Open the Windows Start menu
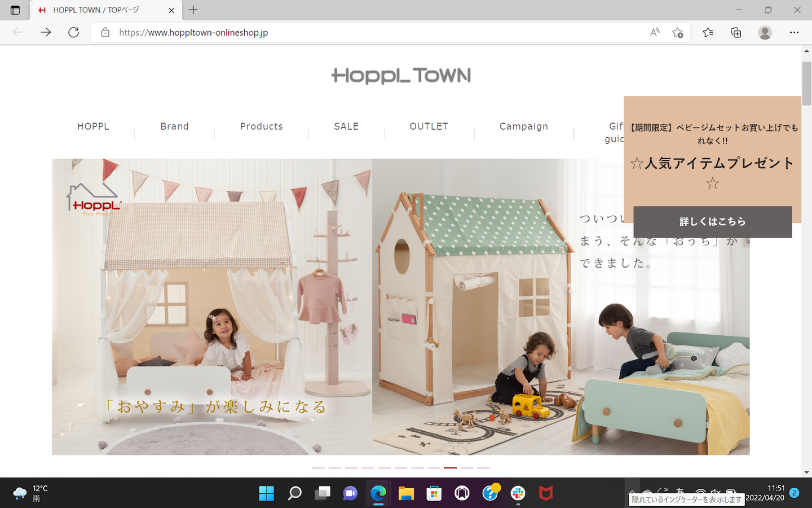 pyautogui.click(x=266, y=493)
